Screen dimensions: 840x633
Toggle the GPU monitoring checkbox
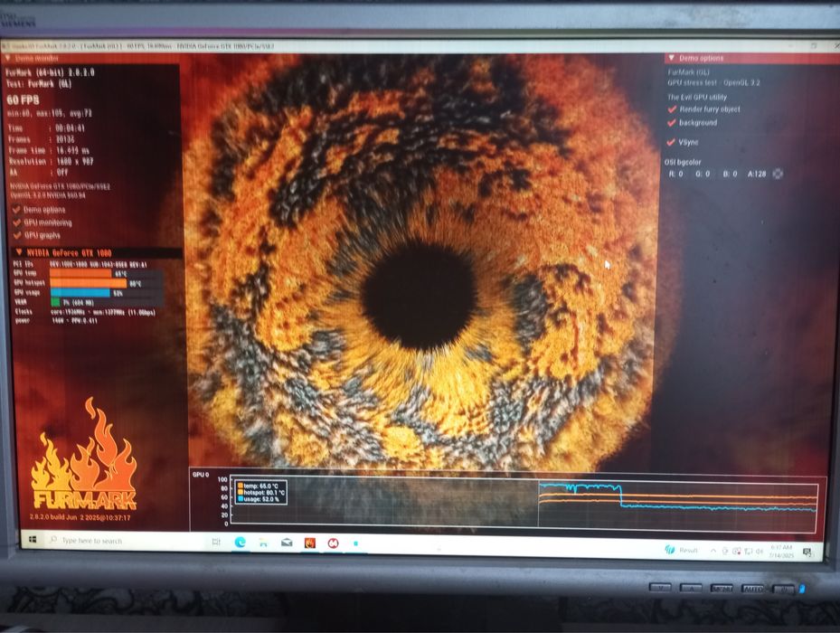point(17,222)
